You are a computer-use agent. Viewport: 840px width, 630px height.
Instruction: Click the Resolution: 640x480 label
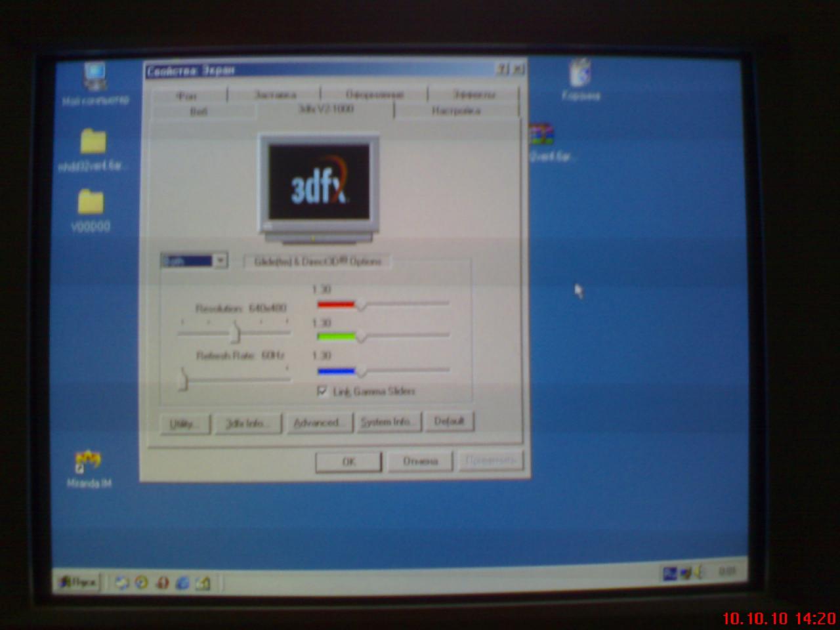point(241,308)
